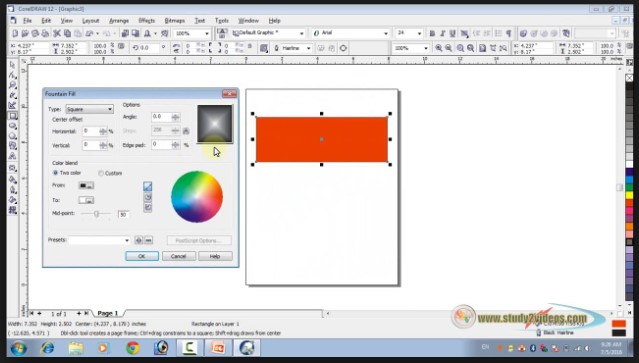Click the Underline formatting icon
The height and width of the screenshot is (363, 639).
pyautogui.click(x=452, y=33)
